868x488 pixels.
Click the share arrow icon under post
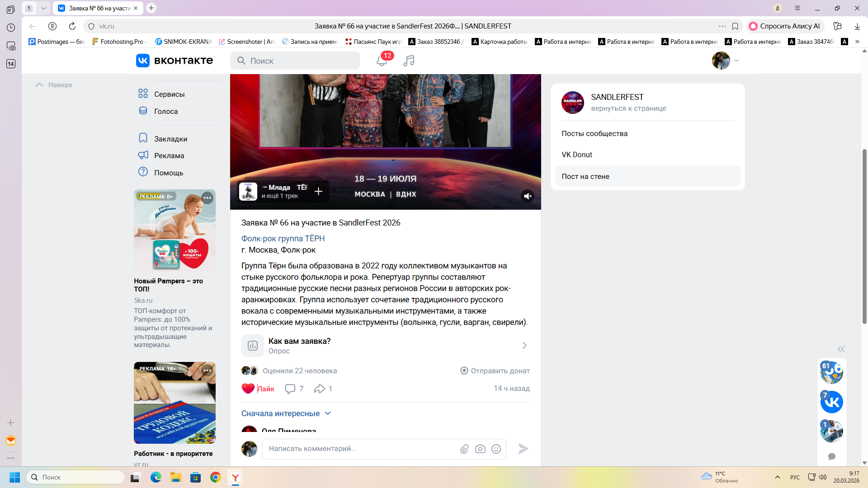[x=320, y=389]
